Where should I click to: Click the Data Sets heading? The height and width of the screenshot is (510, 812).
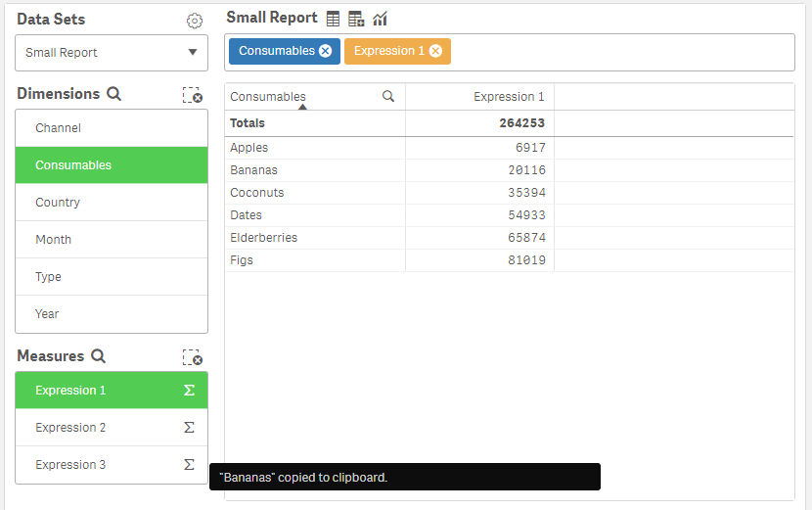tap(51, 20)
